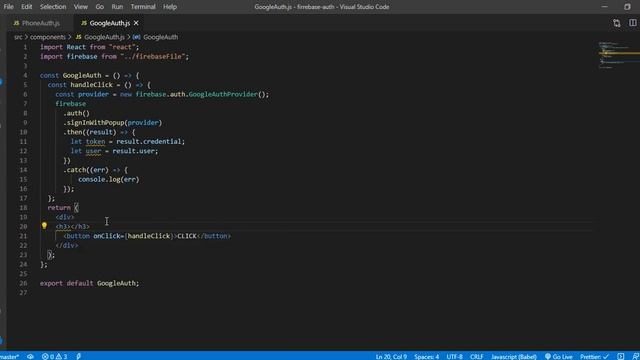The height and width of the screenshot is (360, 640).
Task: Click the status bar icon after the warnings count
Action: click(78, 356)
